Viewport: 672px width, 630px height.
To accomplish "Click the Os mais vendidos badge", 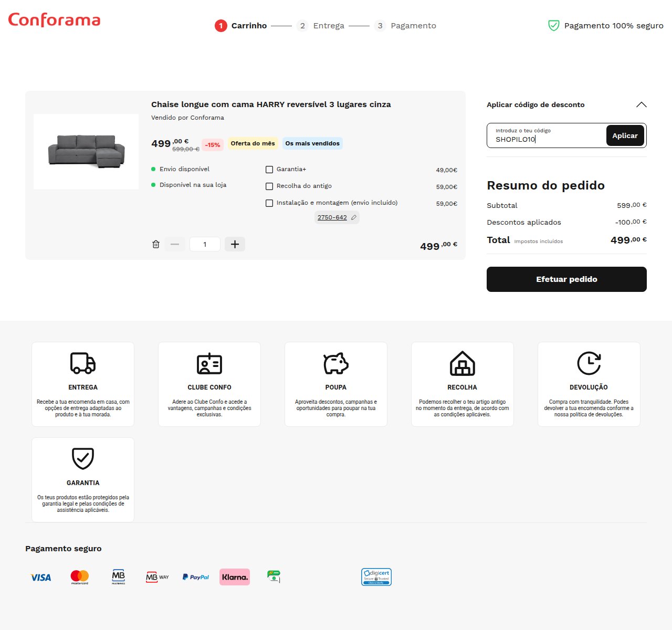I will [x=312, y=143].
